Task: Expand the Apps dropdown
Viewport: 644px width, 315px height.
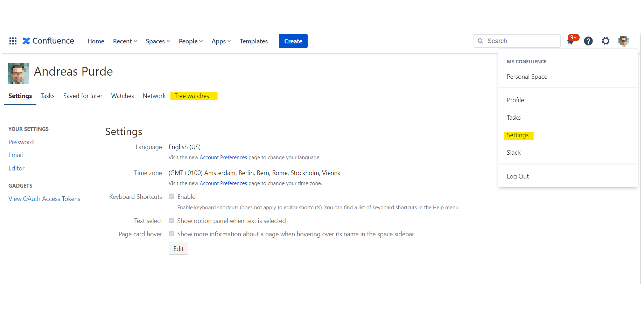Action: point(221,41)
